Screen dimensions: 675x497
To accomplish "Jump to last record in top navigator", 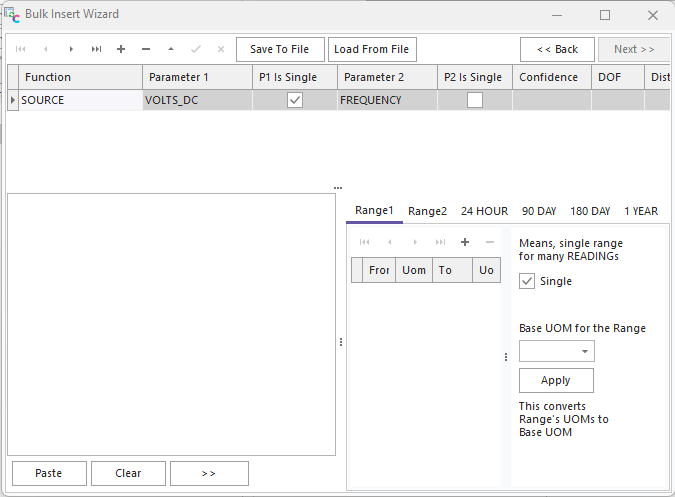I will pyautogui.click(x=96, y=49).
